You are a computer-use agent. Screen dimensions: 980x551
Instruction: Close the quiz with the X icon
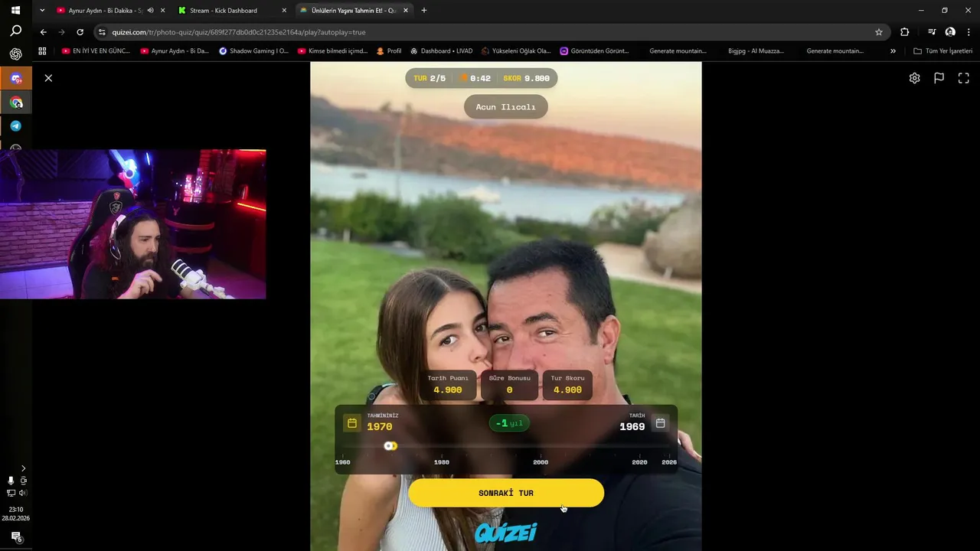tap(48, 78)
